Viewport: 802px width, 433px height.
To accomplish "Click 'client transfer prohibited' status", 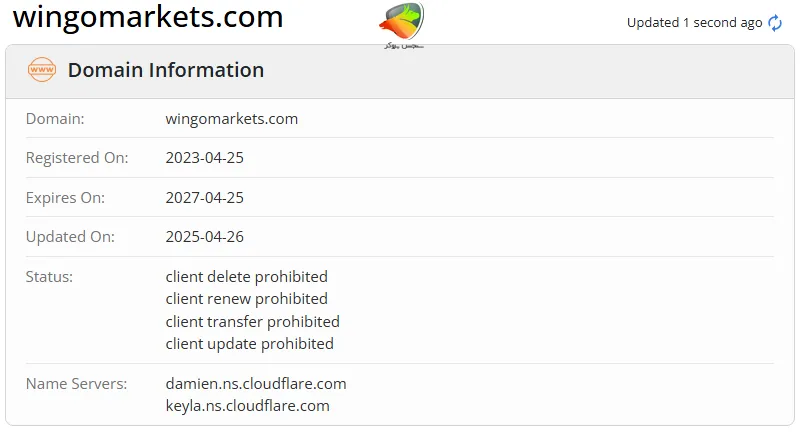I will coord(252,322).
